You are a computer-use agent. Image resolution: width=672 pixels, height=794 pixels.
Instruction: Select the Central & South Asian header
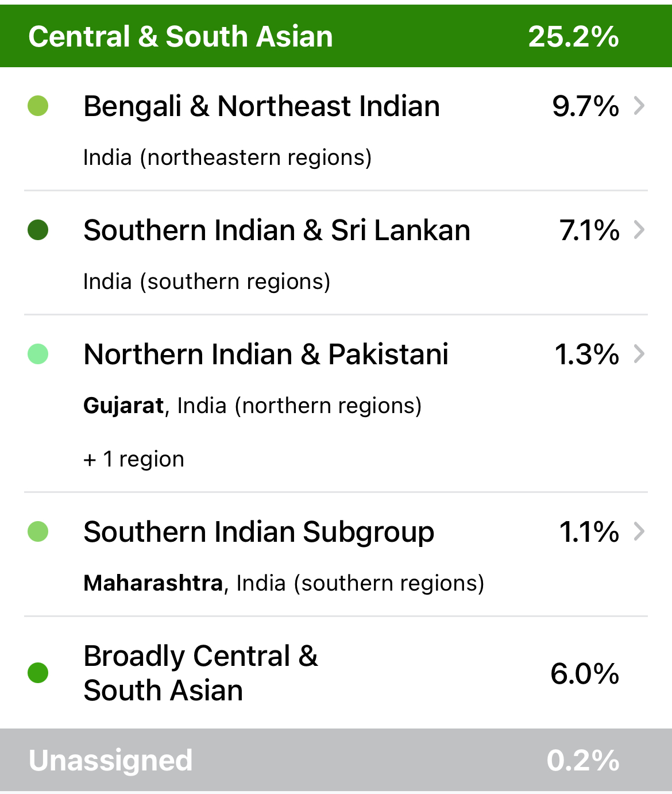coord(336,36)
